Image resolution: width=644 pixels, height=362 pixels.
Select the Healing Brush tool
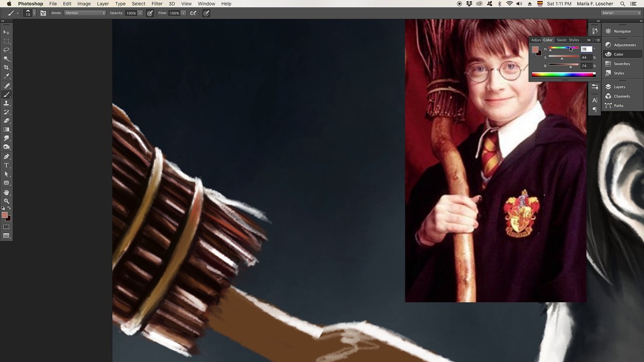click(x=7, y=86)
